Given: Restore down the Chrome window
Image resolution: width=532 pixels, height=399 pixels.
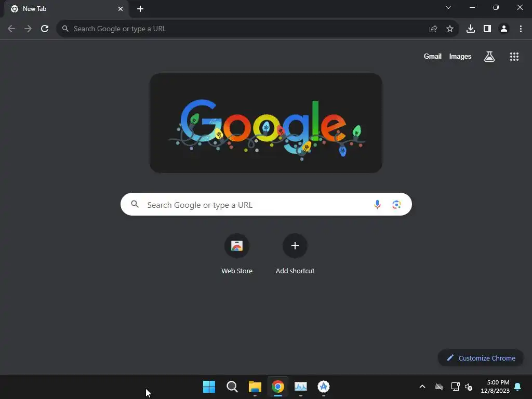Looking at the screenshot, I should (x=496, y=7).
